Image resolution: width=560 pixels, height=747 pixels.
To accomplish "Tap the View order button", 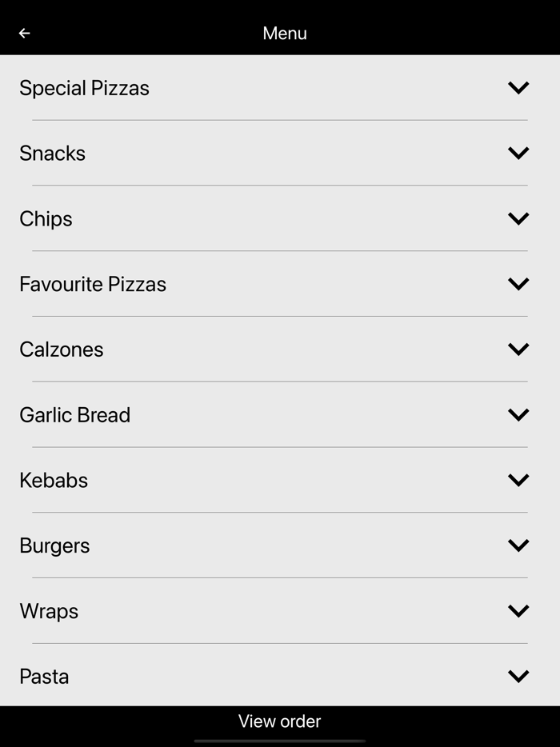I will (x=279, y=721).
